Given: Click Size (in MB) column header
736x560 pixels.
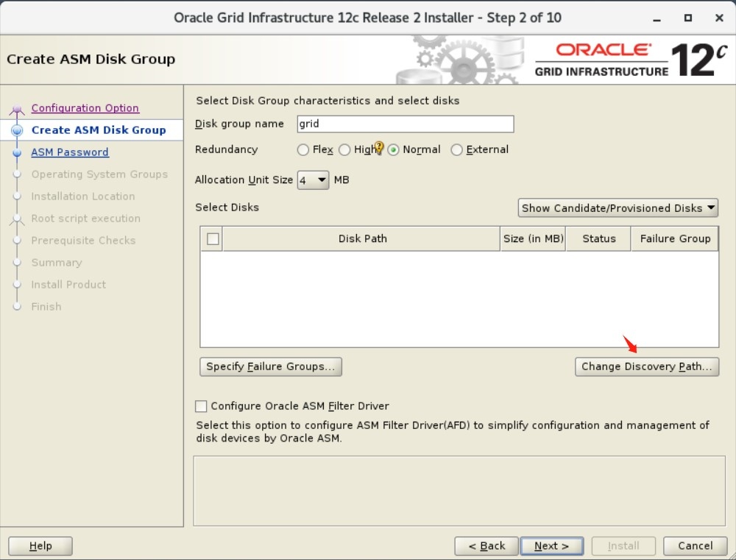Looking at the screenshot, I should click(533, 239).
